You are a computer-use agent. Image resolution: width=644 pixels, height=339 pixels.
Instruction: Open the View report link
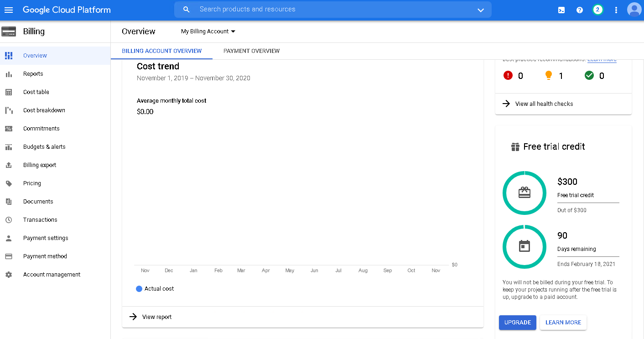(x=156, y=317)
